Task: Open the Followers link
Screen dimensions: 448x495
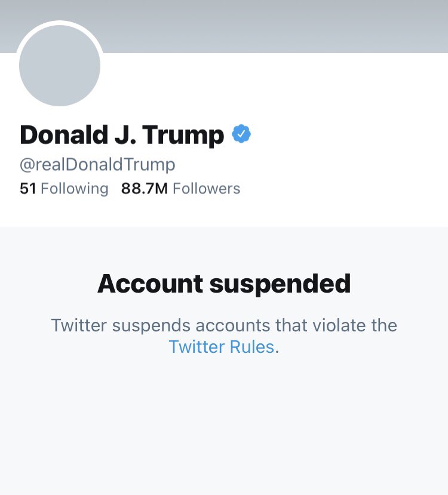Action: point(207,189)
